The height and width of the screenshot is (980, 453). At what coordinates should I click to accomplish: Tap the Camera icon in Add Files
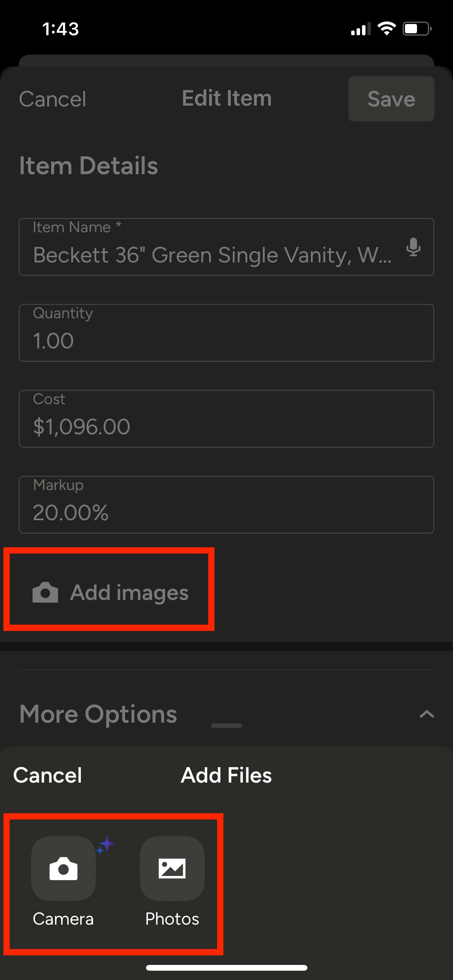click(x=63, y=868)
